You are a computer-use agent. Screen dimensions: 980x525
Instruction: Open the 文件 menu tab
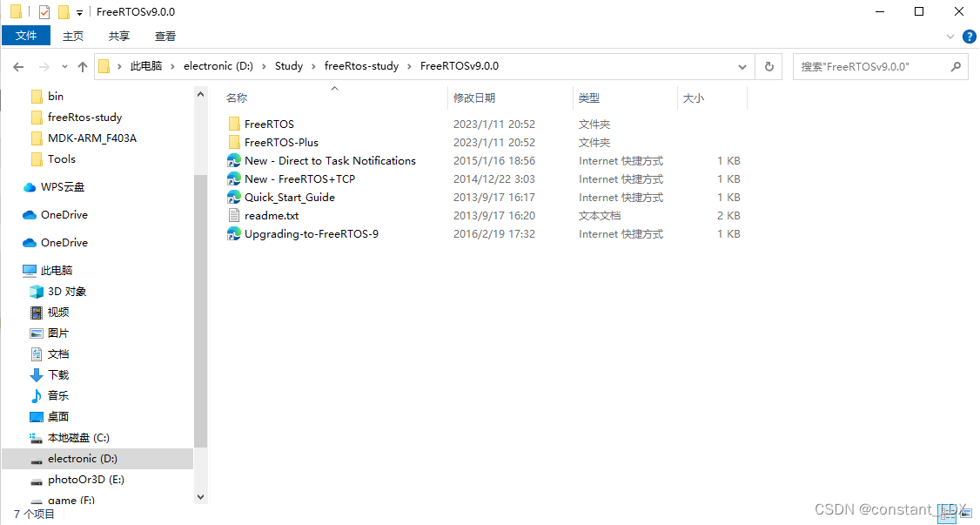coord(26,36)
